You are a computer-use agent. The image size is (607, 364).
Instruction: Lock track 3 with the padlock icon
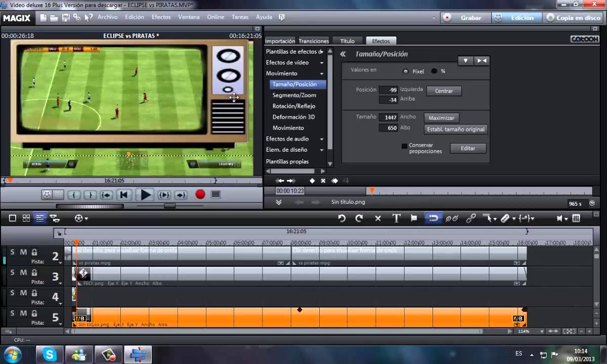pos(34,272)
